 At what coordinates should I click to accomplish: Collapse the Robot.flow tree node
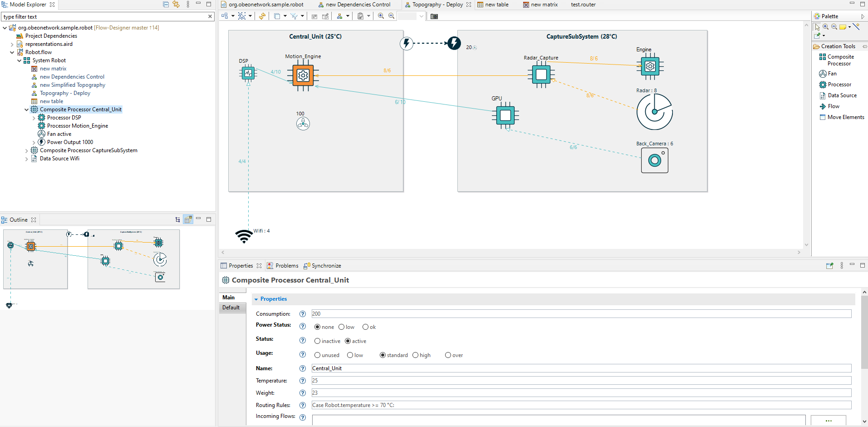click(12, 52)
